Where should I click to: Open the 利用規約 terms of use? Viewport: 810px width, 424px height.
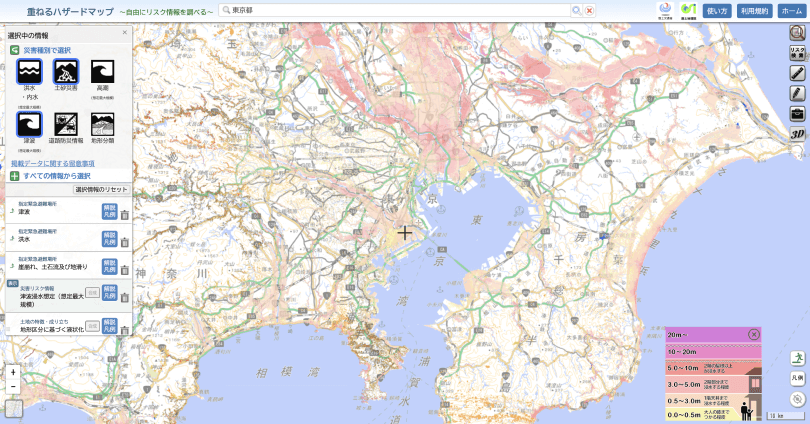click(x=755, y=11)
